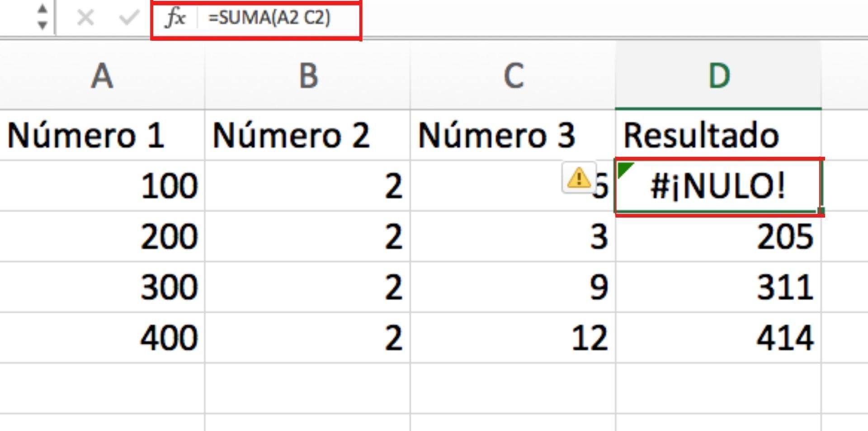Select column A by its header
The height and width of the screenshot is (431, 868).
tap(102, 76)
